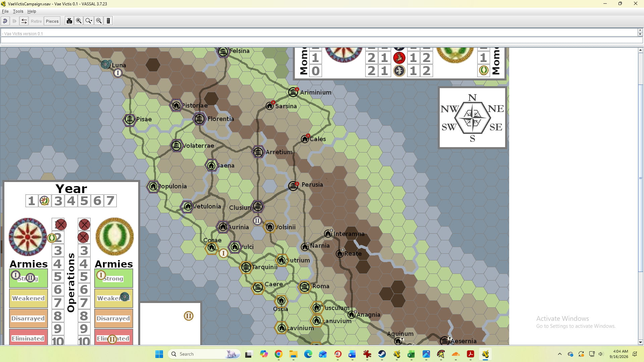
Task: Click the undo last move toolbar icon
Action: (5, 21)
